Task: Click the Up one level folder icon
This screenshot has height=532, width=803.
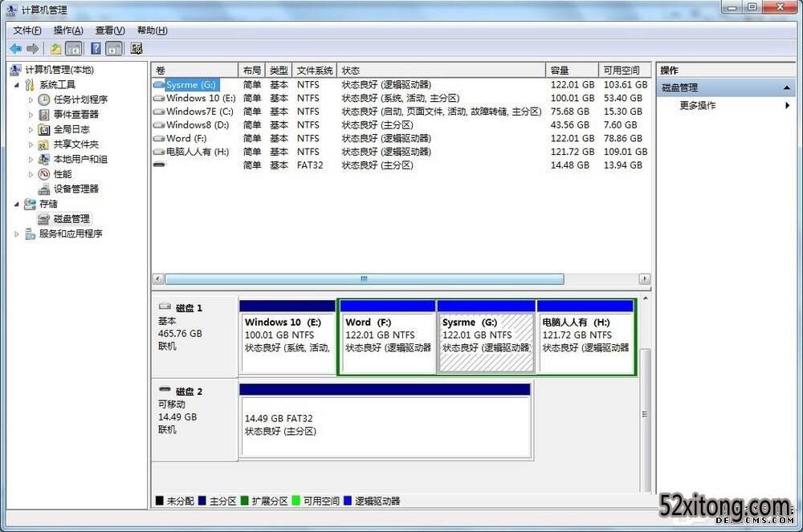Action: [x=56, y=49]
